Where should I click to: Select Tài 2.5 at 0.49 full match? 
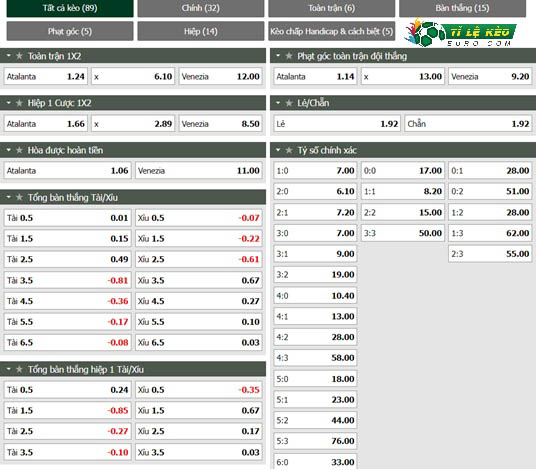click(67, 259)
